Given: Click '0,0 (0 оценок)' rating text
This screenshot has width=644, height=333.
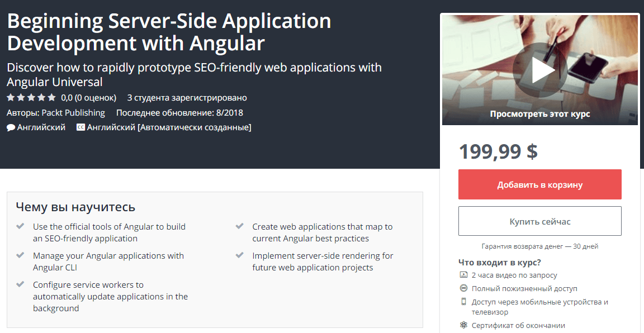Looking at the screenshot, I should click(x=89, y=98).
